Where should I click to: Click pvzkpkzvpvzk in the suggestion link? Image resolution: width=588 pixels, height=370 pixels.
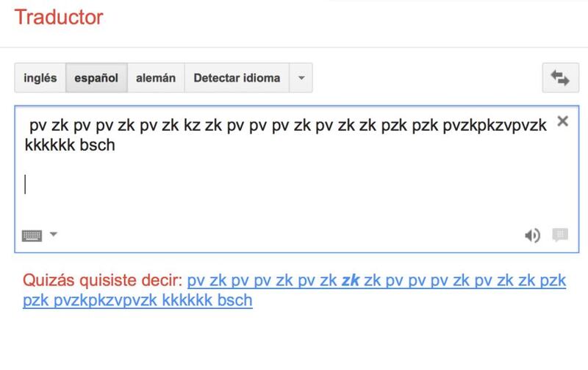point(105,301)
